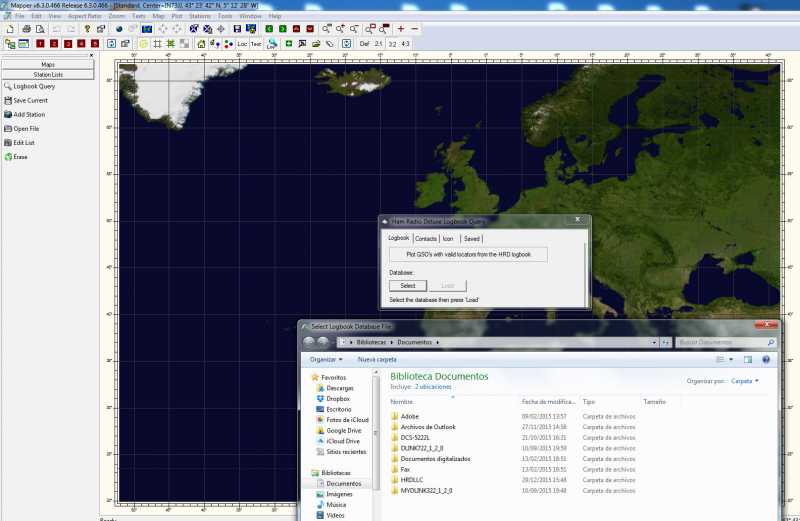This screenshot has height=521, width=800.
Task: Click the Def aspect ratio button
Action: [x=364, y=44]
